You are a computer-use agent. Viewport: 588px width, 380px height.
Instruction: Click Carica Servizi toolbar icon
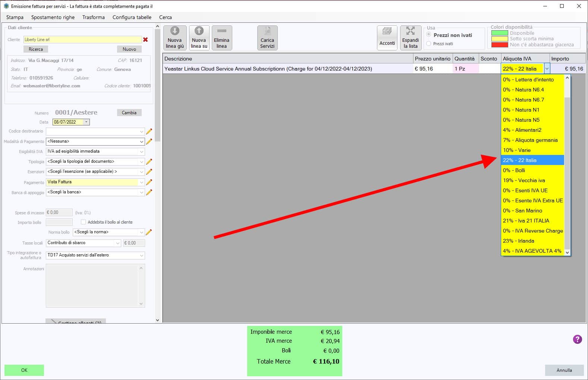point(267,38)
